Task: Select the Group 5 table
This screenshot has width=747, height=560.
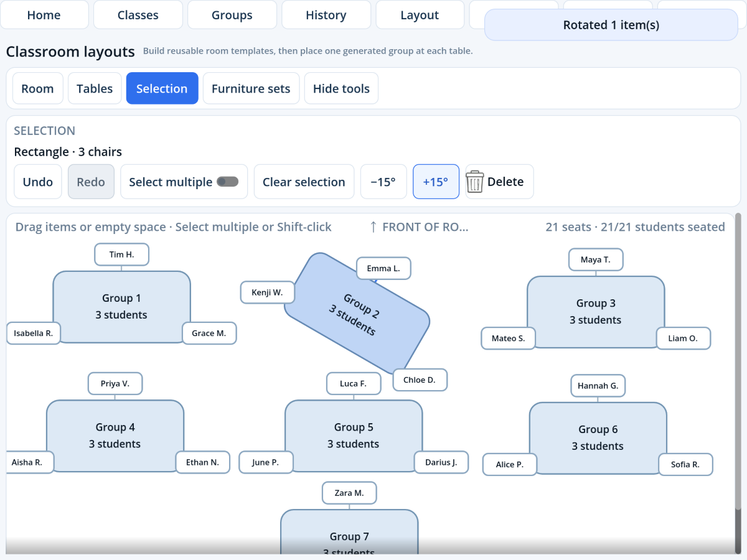Action: tap(354, 436)
